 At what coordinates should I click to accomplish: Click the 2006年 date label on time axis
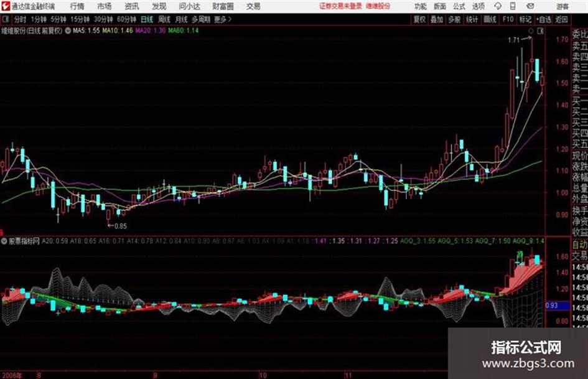(12, 375)
